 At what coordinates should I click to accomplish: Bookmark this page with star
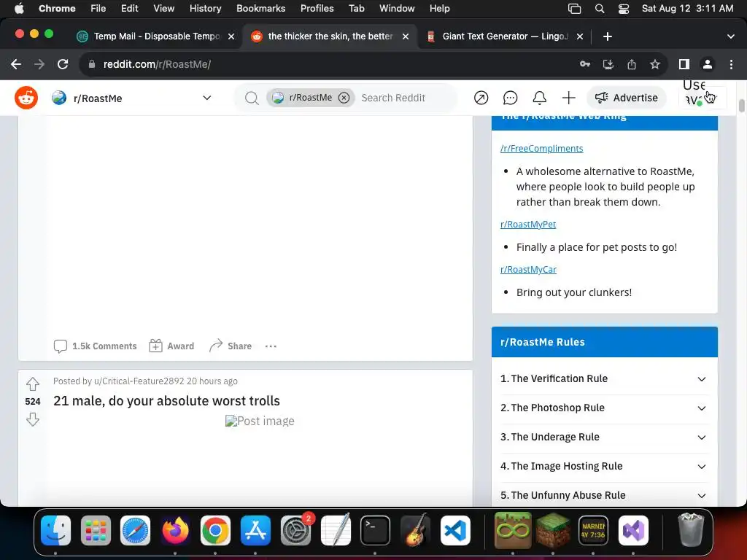655,64
